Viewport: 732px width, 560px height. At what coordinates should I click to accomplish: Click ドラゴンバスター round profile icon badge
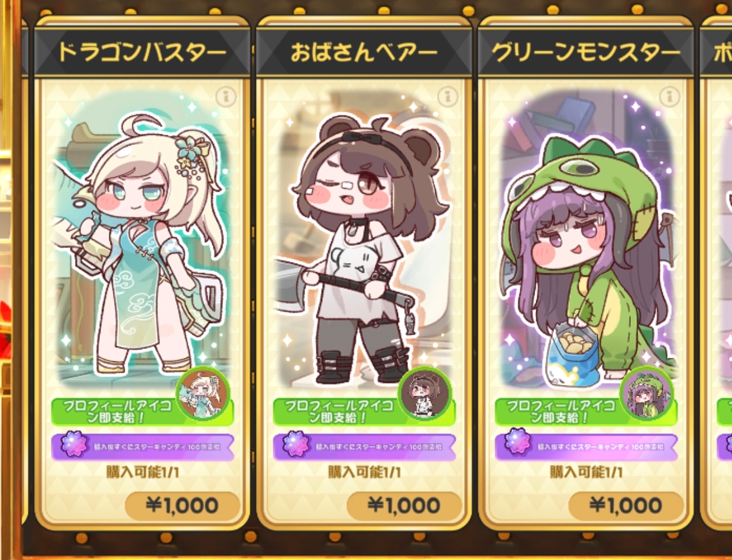[x=203, y=393]
